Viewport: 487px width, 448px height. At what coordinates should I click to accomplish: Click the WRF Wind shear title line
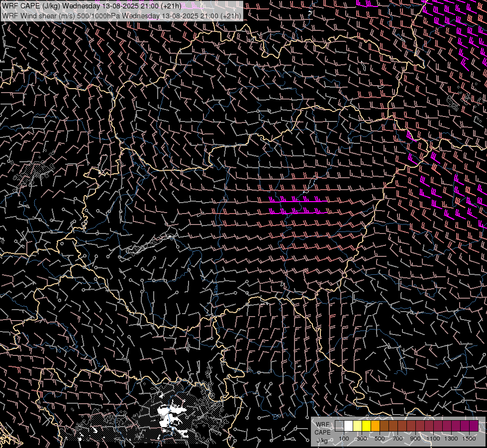pos(121,15)
